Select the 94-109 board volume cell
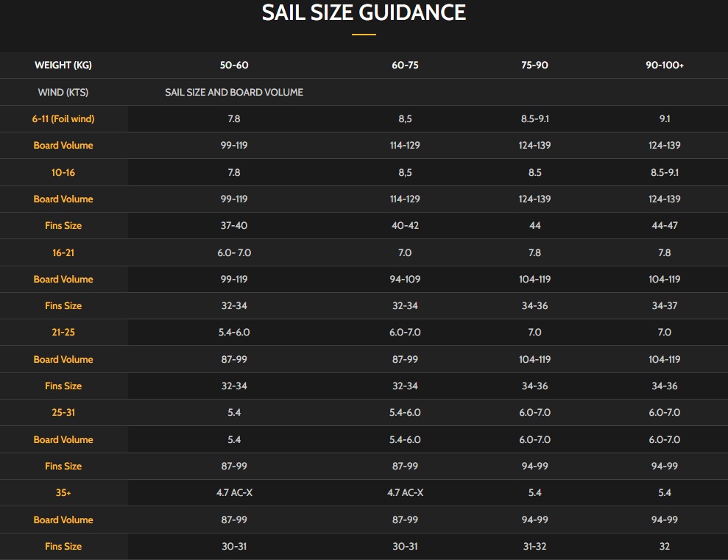Screen dimensions: 728x560 (x=405, y=280)
